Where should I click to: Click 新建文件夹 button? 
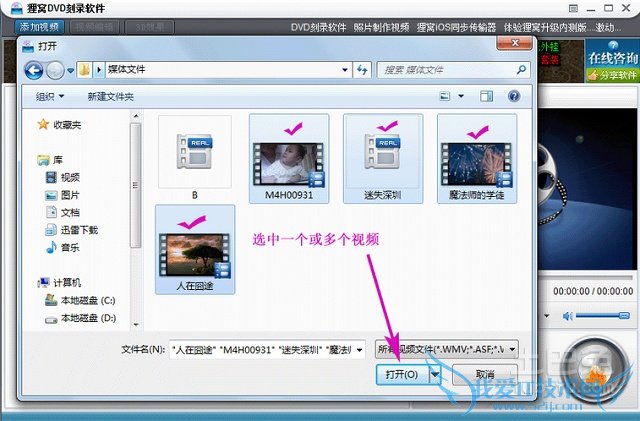tap(111, 96)
